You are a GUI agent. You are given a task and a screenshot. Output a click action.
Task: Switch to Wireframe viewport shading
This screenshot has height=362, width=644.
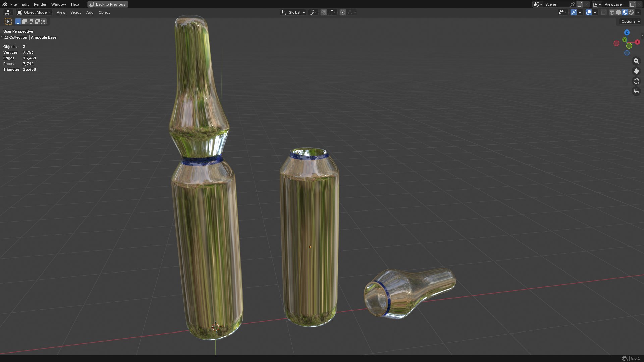[612, 12]
